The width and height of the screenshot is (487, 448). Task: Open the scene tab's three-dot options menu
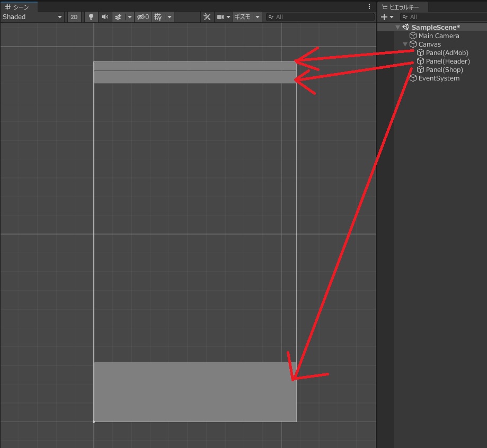[369, 6]
